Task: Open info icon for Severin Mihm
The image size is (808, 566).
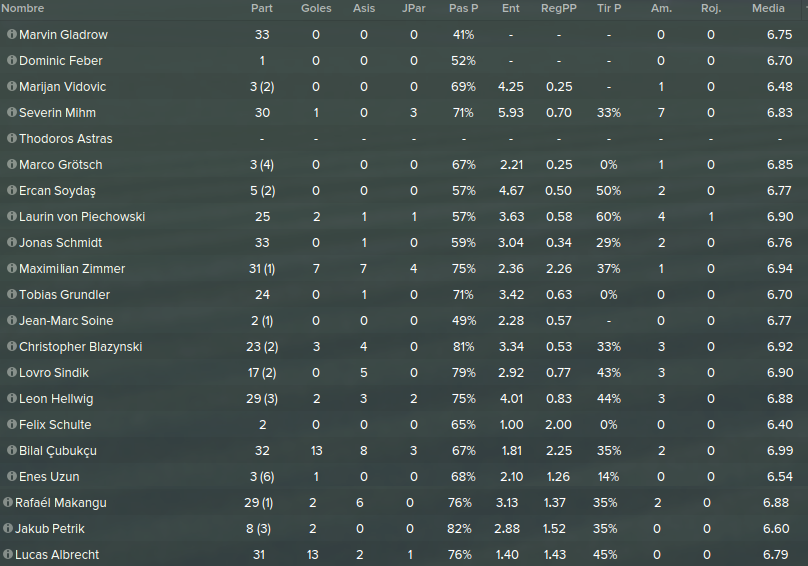Action: point(12,112)
